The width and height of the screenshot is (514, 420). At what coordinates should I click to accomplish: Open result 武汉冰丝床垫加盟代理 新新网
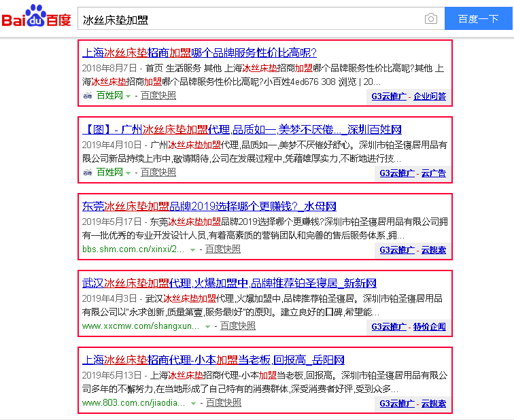229,283
